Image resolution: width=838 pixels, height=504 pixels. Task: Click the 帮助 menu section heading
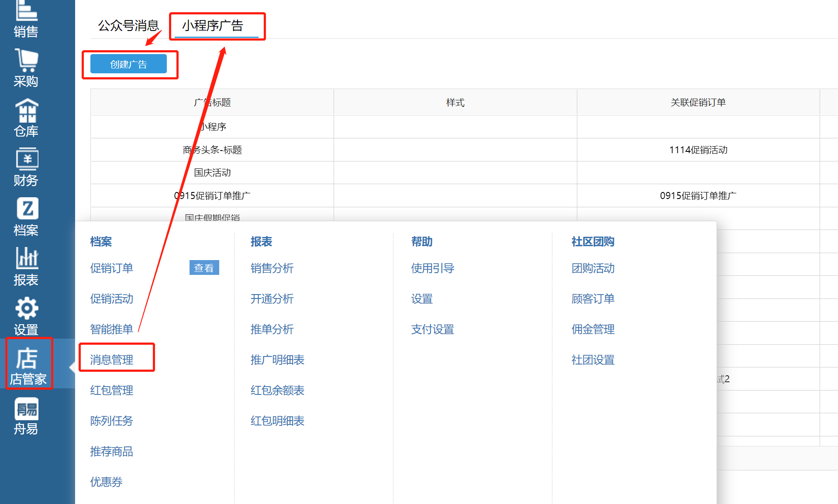pyautogui.click(x=422, y=241)
